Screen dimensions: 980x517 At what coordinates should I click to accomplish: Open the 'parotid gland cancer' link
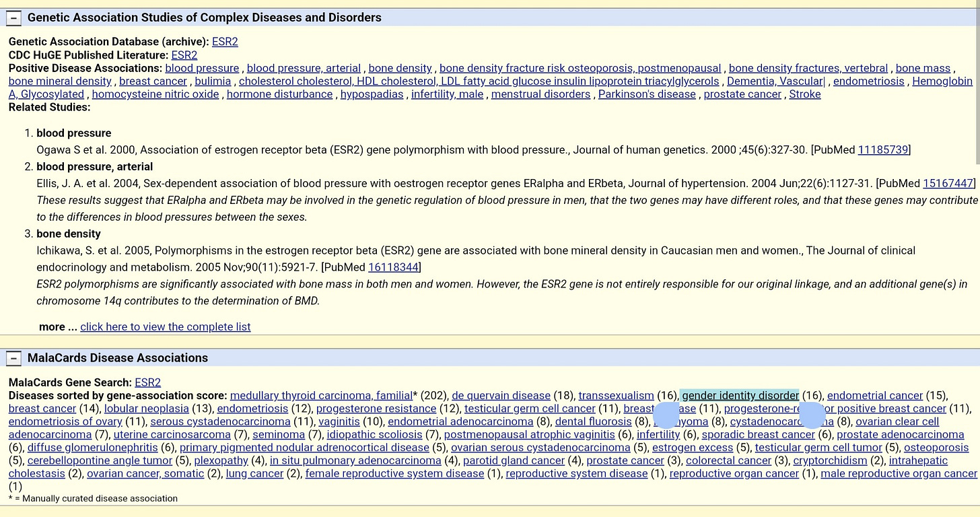[x=514, y=461]
